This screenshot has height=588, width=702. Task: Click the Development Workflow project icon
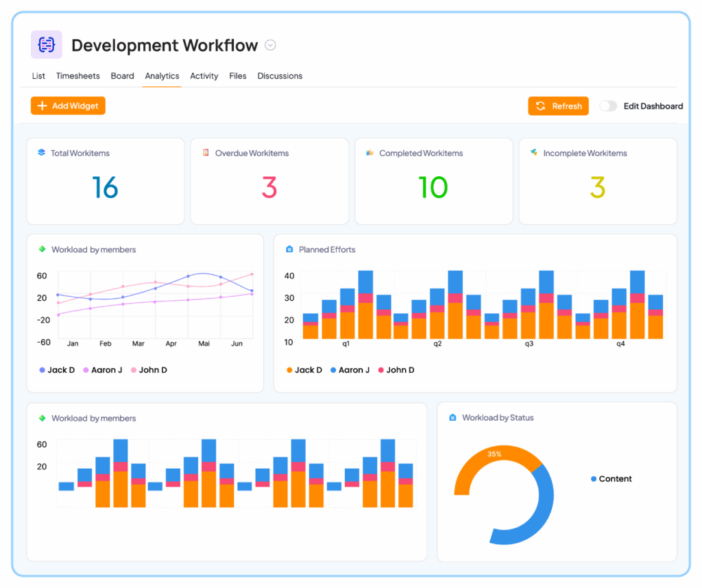(x=46, y=44)
